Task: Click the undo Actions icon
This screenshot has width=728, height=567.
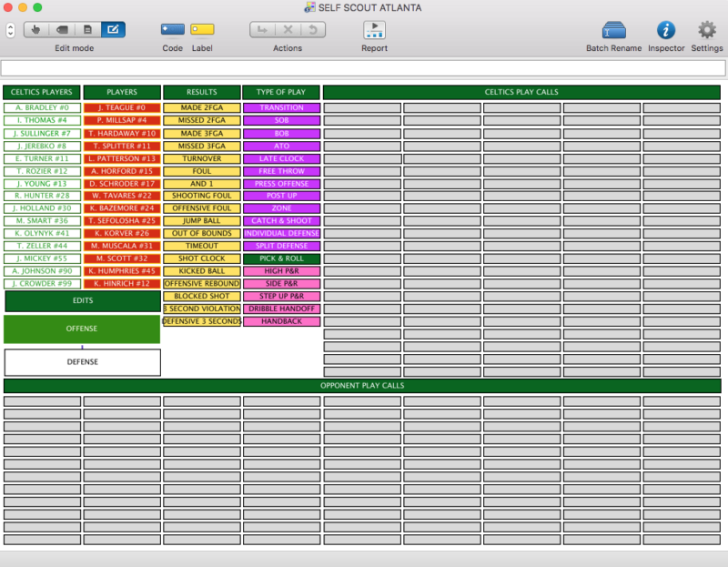Action: [313, 30]
